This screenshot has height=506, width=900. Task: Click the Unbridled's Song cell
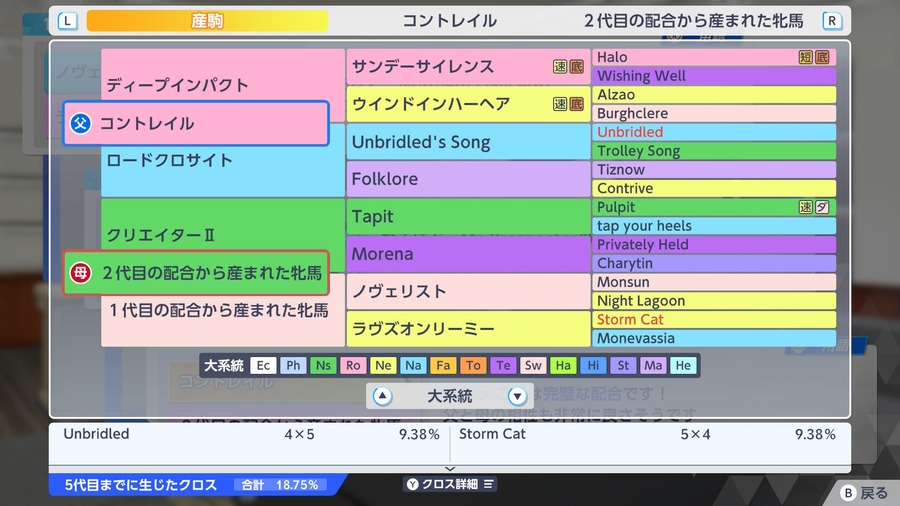coord(468,142)
